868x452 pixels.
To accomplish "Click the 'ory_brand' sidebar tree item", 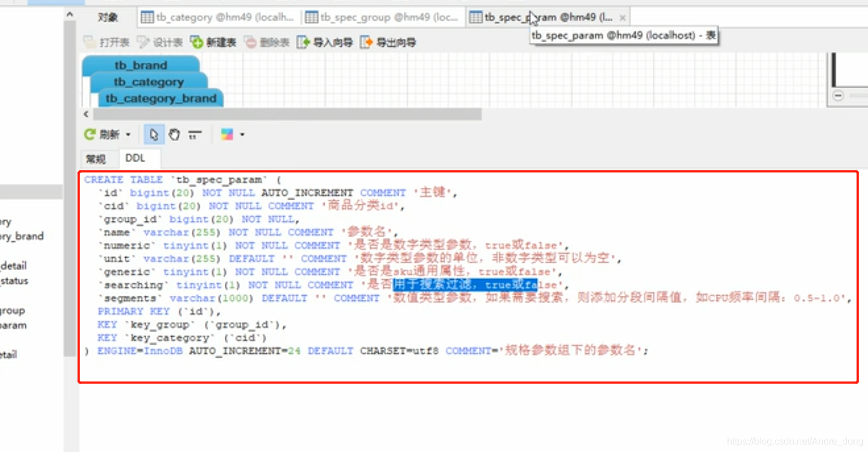I will click(x=22, y=237).
